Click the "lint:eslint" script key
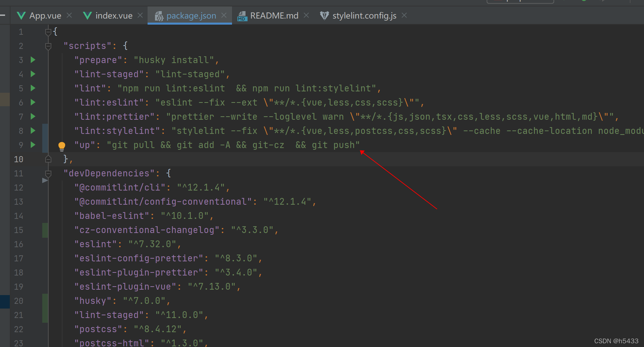The height and width of the screenshot is (347, 644). 109,103
